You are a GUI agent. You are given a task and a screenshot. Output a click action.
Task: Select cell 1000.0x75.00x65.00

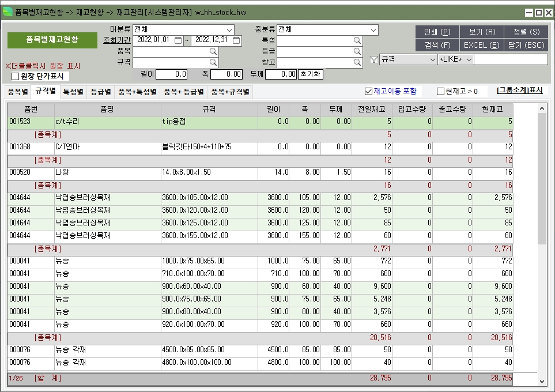click(209, 261)
